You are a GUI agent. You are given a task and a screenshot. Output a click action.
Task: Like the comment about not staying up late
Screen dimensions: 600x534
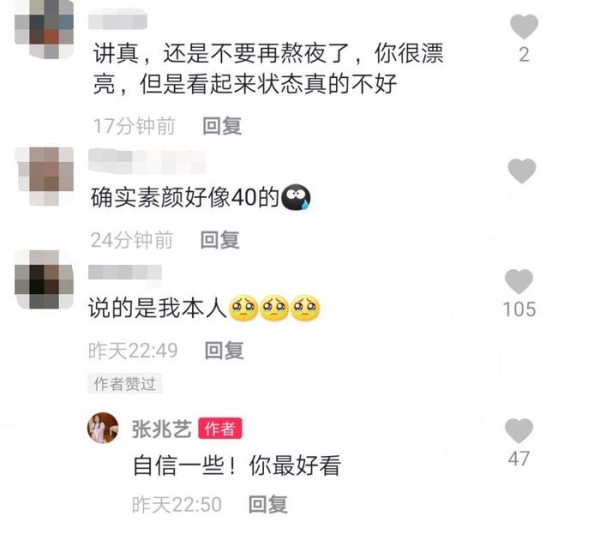(524, 27)
